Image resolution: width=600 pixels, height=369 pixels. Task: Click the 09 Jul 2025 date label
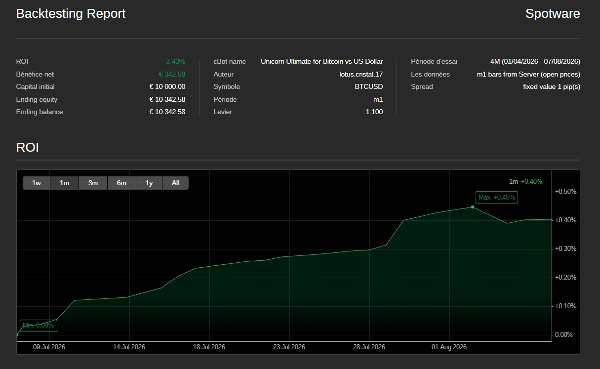click(x=49, y=347)
